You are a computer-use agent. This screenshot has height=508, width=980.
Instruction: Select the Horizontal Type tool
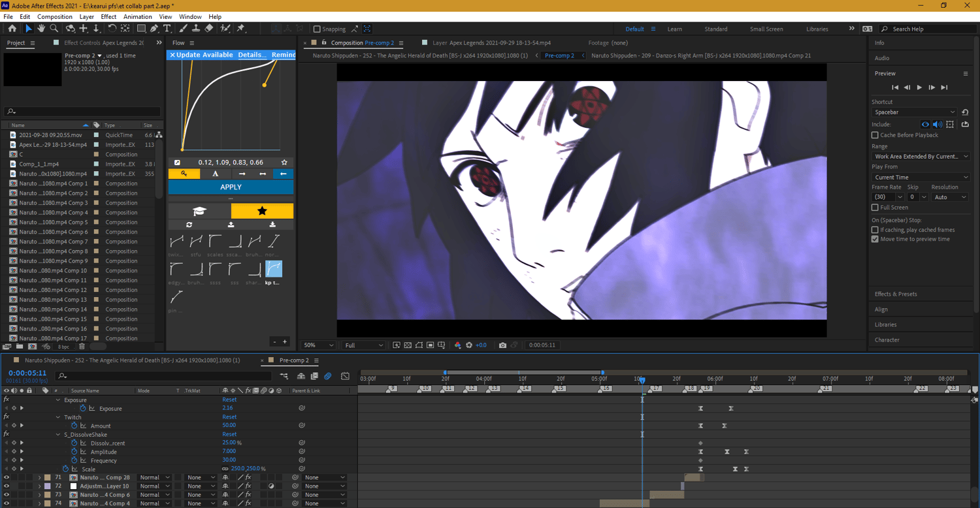(167, 29)
